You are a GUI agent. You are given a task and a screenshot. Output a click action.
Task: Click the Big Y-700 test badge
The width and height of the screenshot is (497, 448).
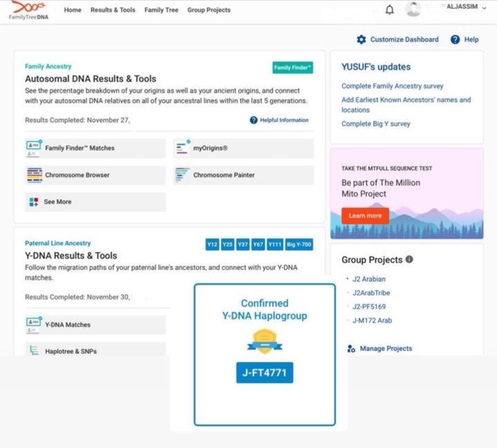pos(299,245)
